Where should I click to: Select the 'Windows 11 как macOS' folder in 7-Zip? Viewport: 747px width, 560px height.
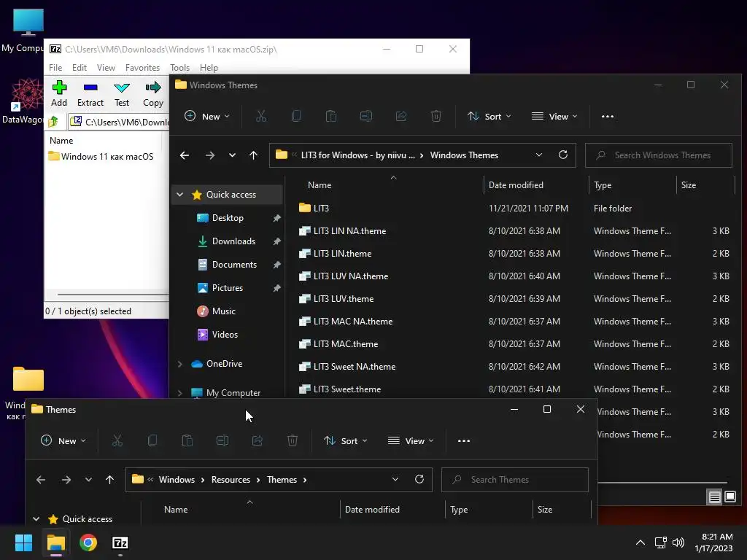tap(101, 156)
